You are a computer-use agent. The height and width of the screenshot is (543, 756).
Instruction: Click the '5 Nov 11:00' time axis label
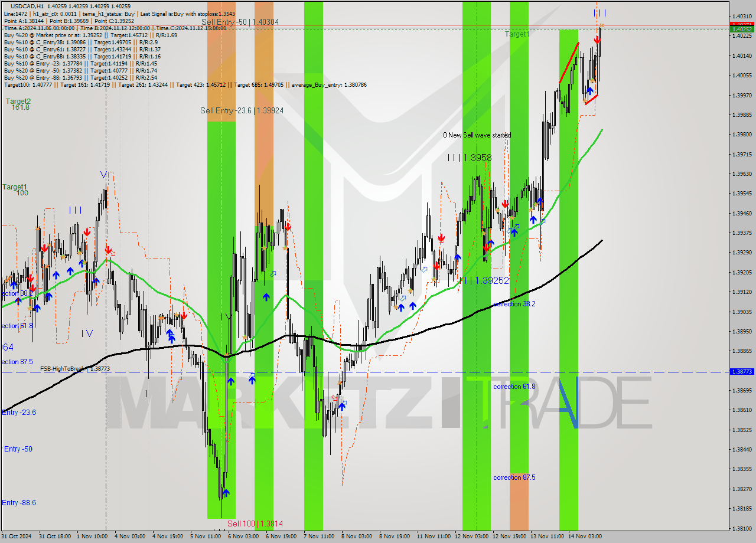pyautogui.click(x=206, y=537)
